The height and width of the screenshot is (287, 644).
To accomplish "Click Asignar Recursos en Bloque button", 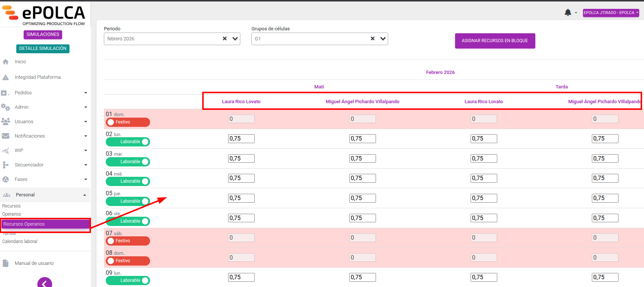I will coord(495,41).
